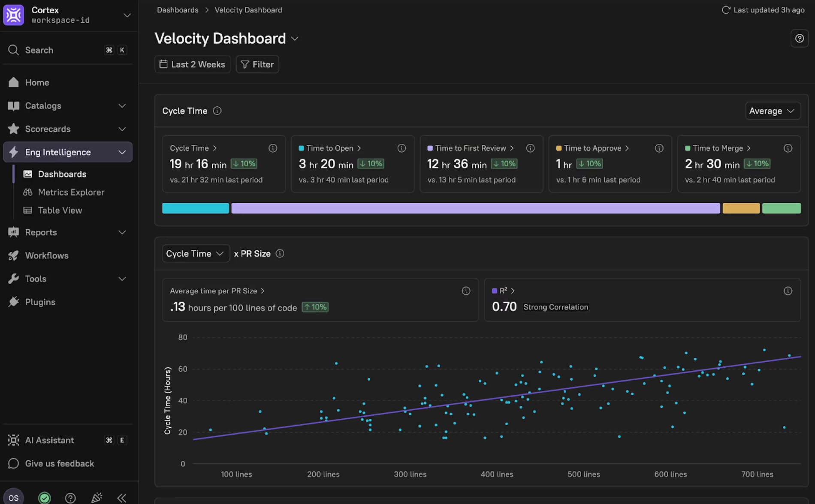The image size is (815, 504).
Task: Go to Table View in the sidebar
Action: coord(60,210)
